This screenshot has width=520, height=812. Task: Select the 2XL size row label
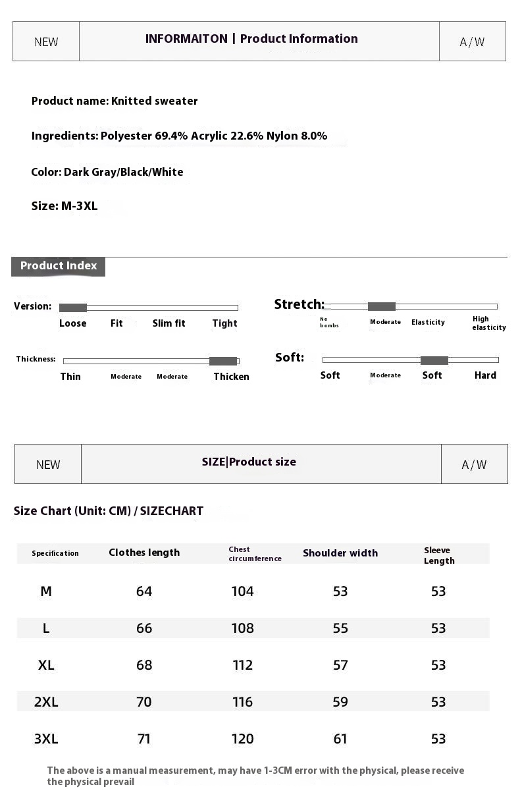46,702
